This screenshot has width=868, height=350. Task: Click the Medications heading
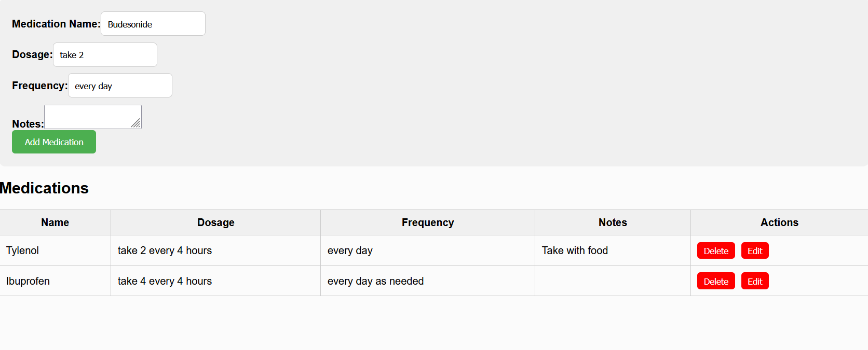(44, 188)
